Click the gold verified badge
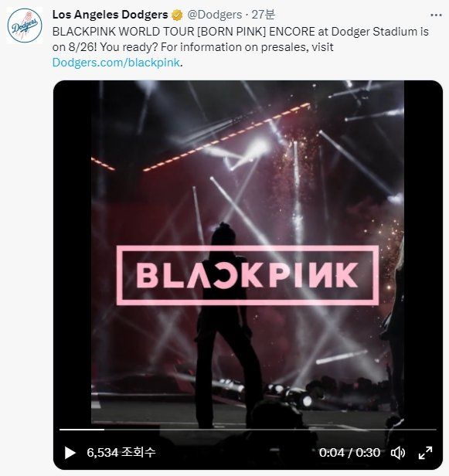This screenshot has width=449, height=476. click(x=177, y=15)
